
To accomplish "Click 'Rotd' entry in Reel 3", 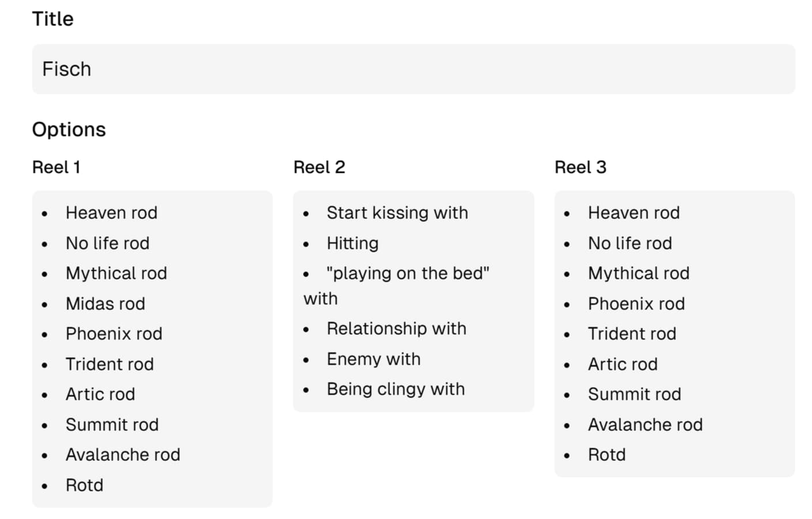I will 606,454.
